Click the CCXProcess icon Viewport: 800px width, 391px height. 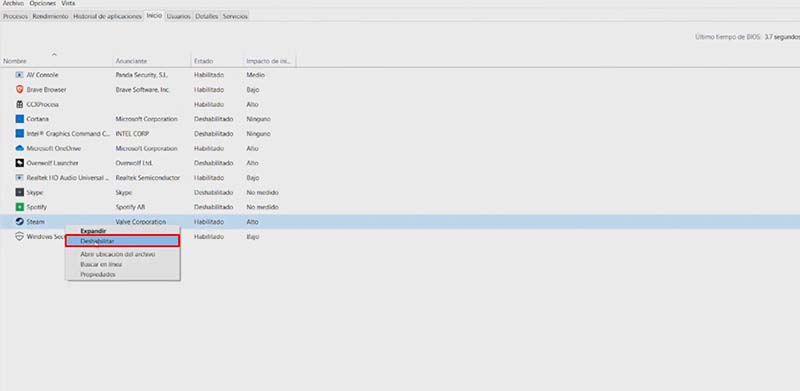coord(19,104)
